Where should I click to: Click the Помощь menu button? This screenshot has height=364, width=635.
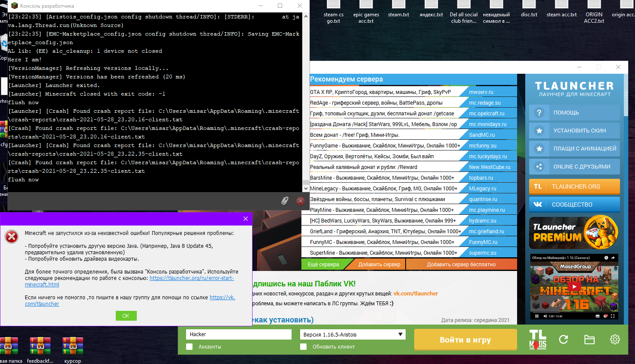point(575,113)
